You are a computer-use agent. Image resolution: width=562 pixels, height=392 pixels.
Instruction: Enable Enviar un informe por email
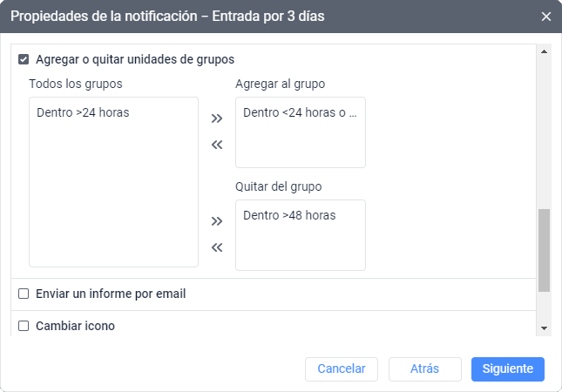[x=24, y=294]
